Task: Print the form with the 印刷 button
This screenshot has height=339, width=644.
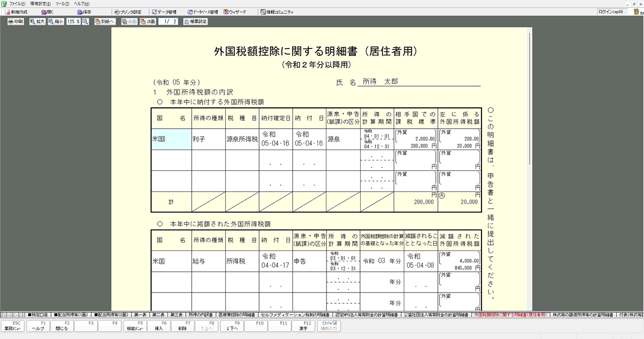Action: tap(15, 22)
